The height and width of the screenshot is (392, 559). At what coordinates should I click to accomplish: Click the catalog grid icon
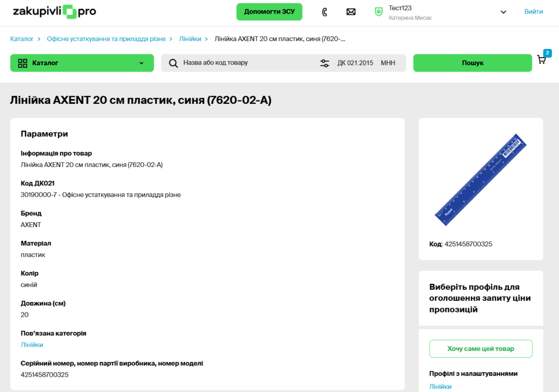[23, 63]
